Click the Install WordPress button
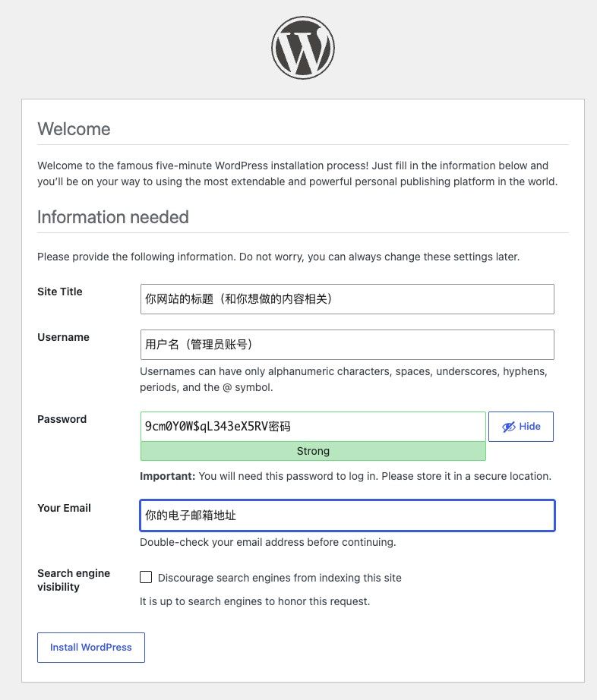Screen dimensions: 597x700 click(x=91, y=648)
